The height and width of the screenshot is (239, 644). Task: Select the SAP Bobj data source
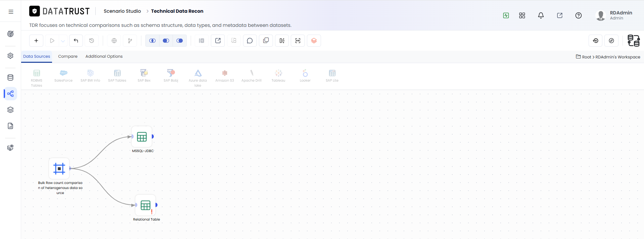tap(171, 76)
